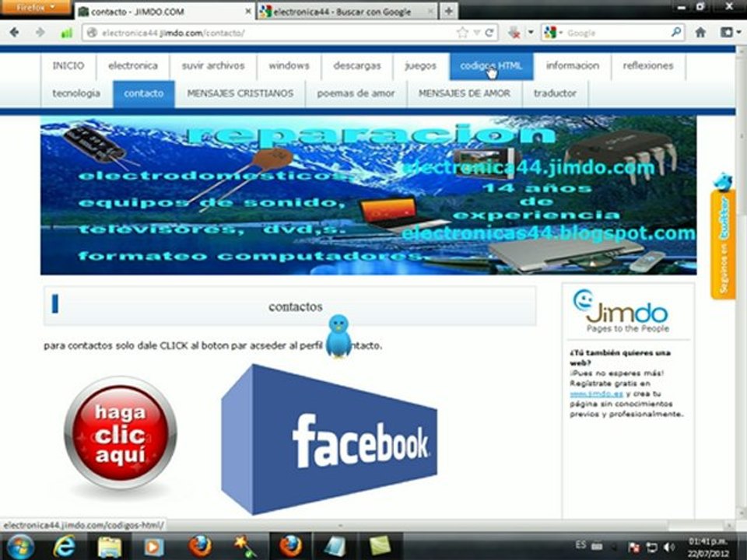Click the vertical page scrollbar
The width and height of the screenshot is (747, 560).
(x=742, y=281)
